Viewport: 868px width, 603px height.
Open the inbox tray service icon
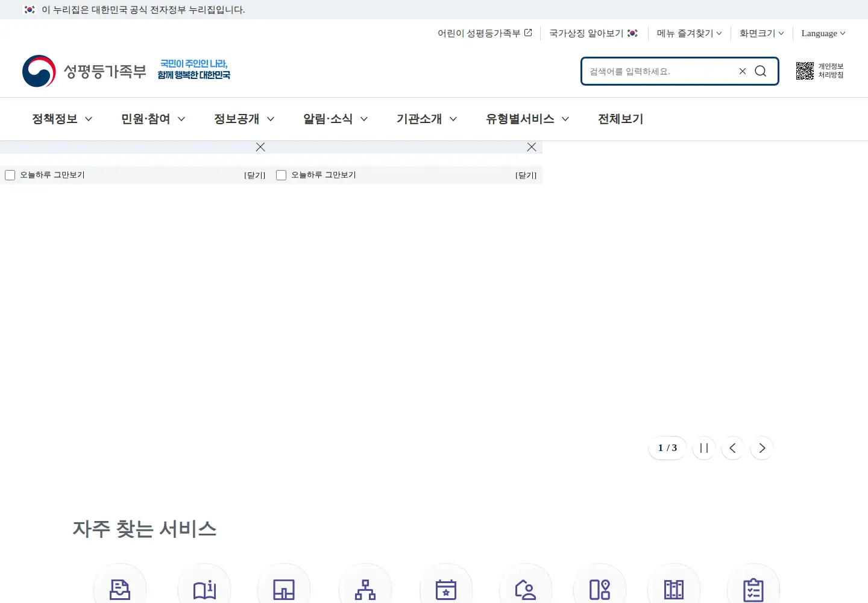coord(120,589)
